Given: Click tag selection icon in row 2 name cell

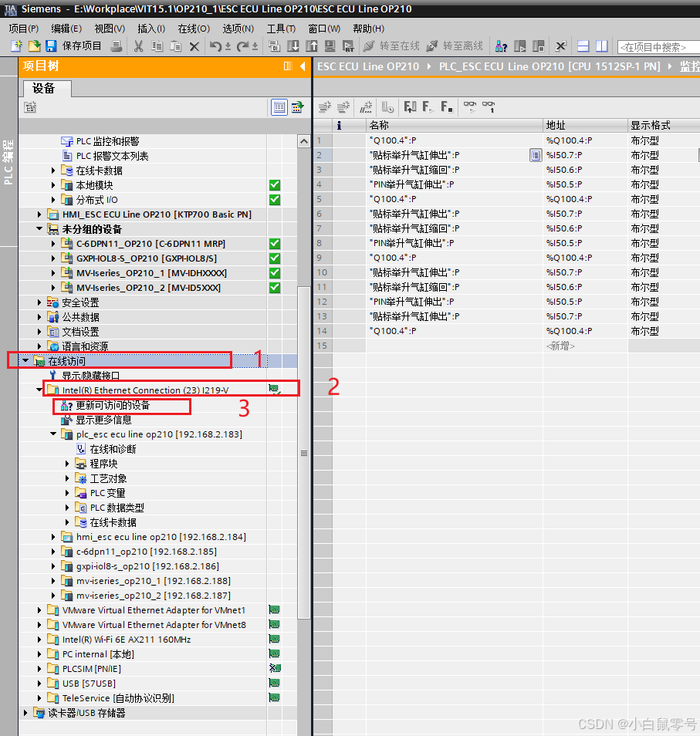Looking at the screenshot, I should pyautogui.click(x=535, y=155).
